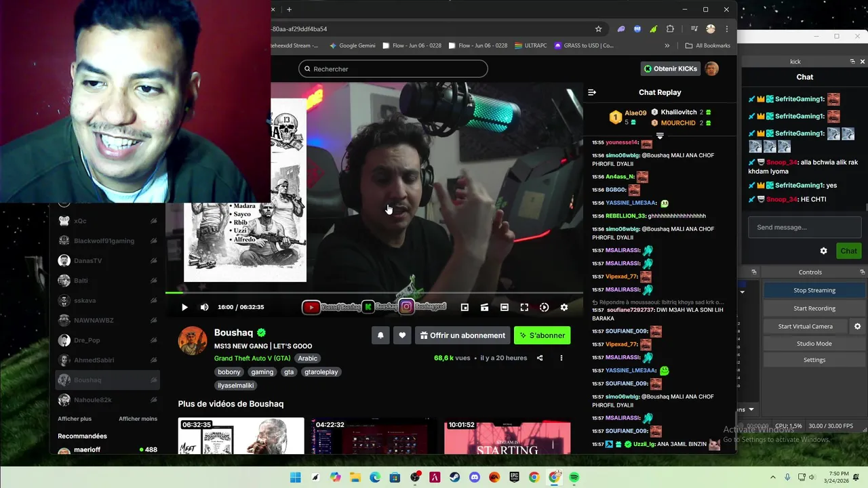Open ULTRAPC bookmark

(x=530, y=45)
